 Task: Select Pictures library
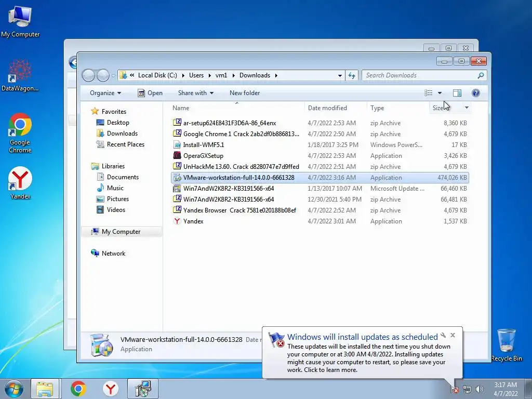[118, 199]
